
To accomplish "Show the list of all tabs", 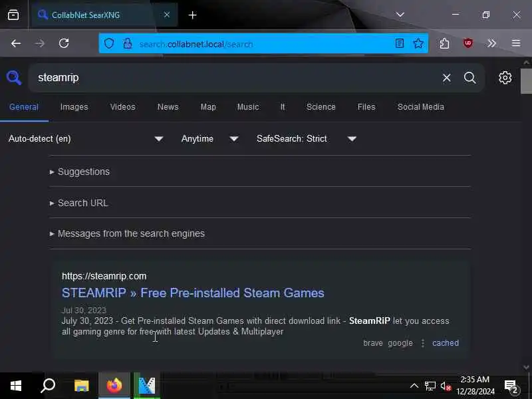I will (x=400, y=15).
